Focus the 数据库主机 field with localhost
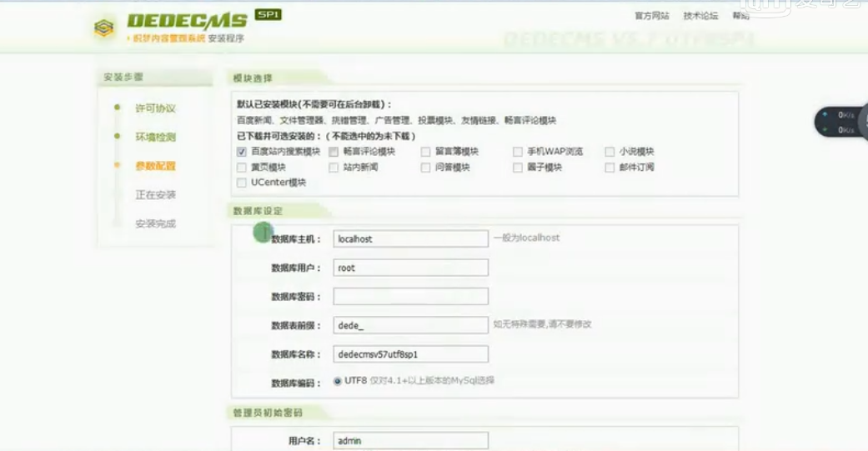The height and width of the screenshot is (451, 868). point(410,239)
